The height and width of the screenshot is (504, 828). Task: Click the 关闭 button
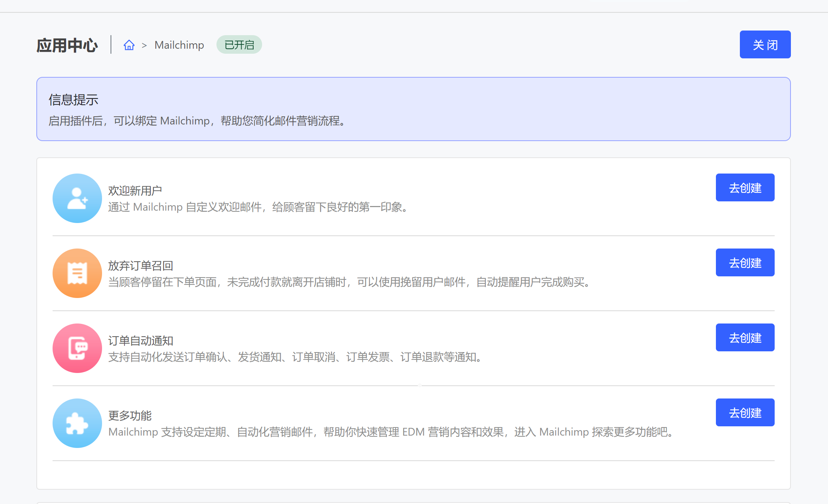(x=765, y=45)
